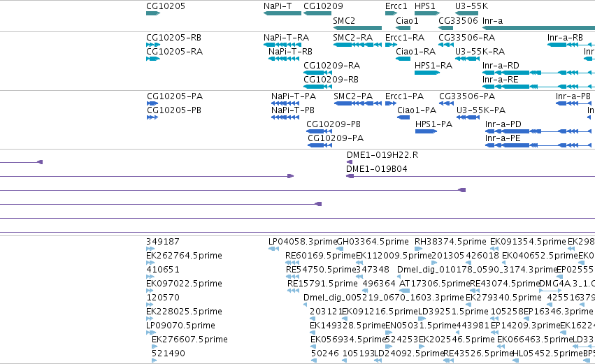The height and width of the screenshot is (364, 595).
Task: Select the CG33506 gene
Action: 445,28
